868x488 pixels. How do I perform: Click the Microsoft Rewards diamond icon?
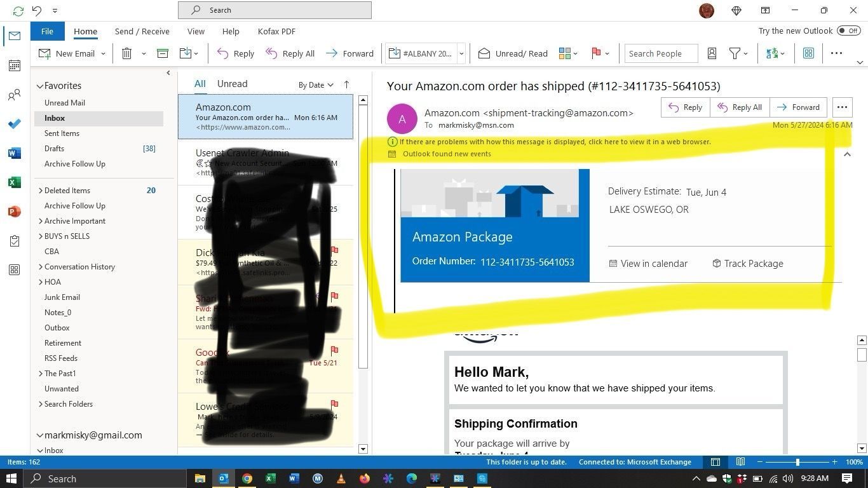click(736, 10)
